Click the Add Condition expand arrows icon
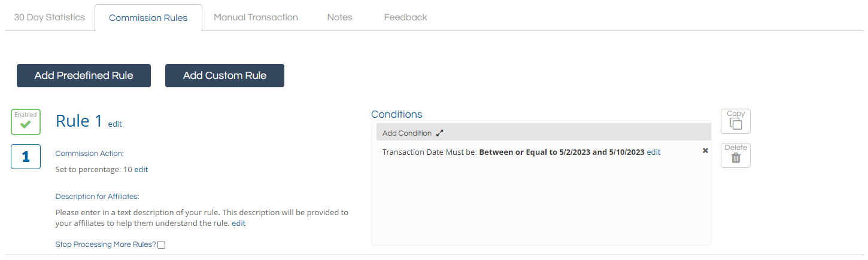This screenshot has height=260, width=868. [440, 133]
